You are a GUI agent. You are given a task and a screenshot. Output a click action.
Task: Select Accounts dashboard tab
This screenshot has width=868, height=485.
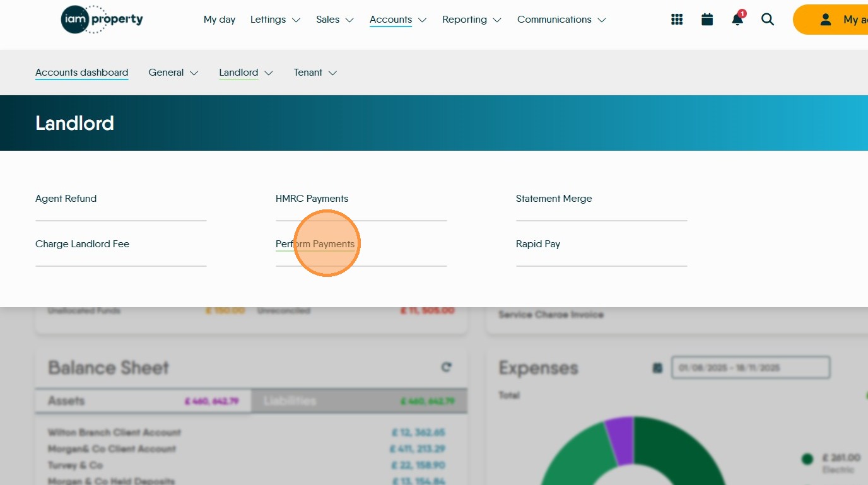[x=82, y=73]
